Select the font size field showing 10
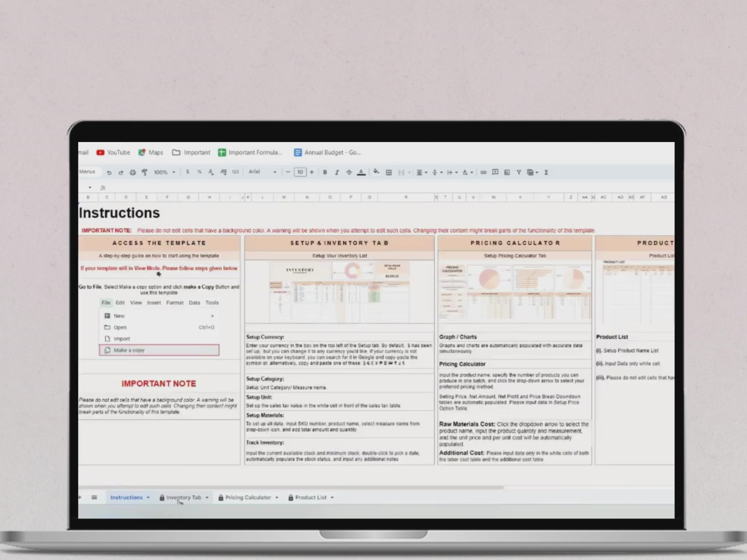Viewport: 747px width, 560px height. pos(300,172)
